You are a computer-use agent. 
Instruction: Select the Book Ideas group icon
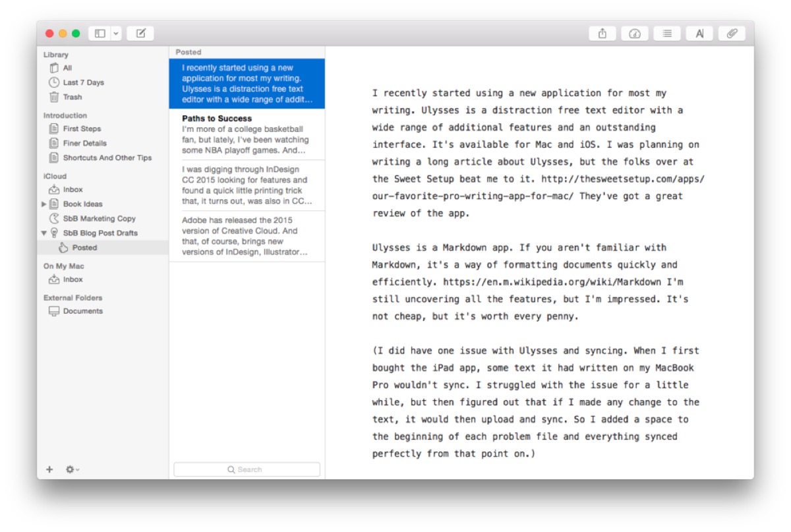click(x=54, y=204)
